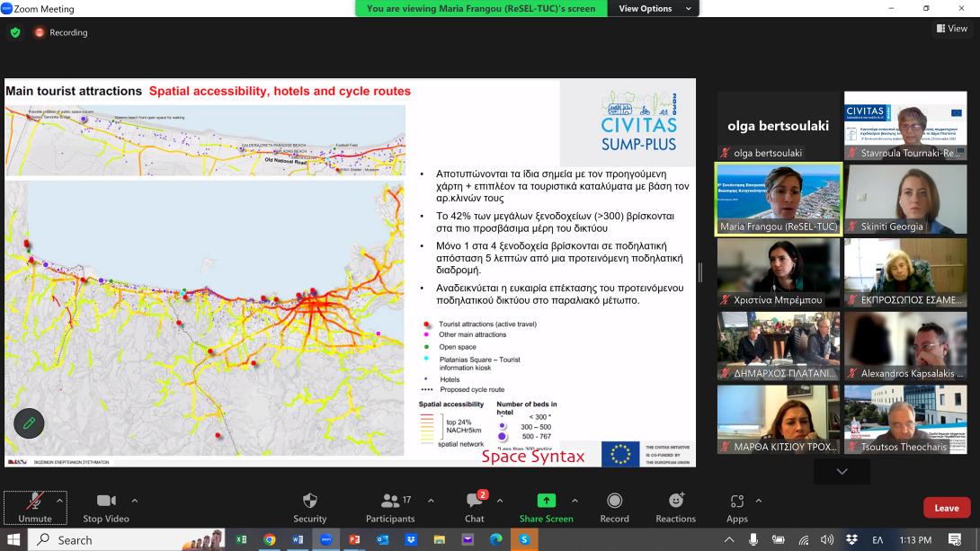
Task: Click the green encryption shield icon
Action: 15,32
